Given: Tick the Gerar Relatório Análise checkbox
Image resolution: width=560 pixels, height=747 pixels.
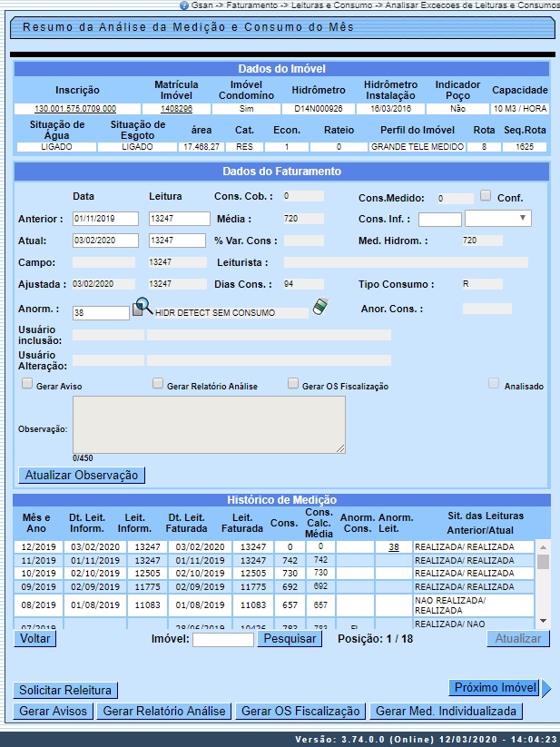Looking at the screenshot, I should (x=158, y=384).
